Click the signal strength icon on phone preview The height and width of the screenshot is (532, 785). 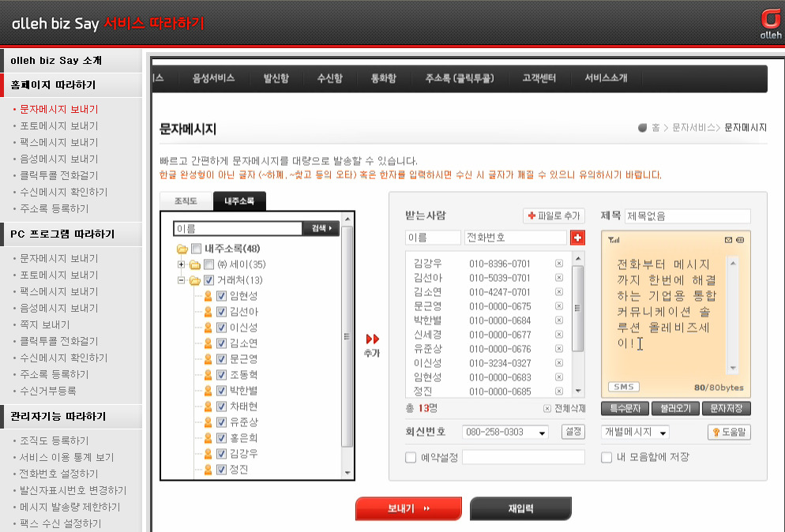coord(614,240)
